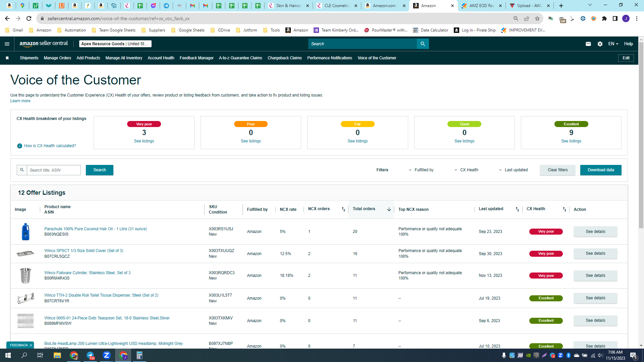Click the Search title, ASIN input field
644x362 pixels.
(x=54, y=170)
